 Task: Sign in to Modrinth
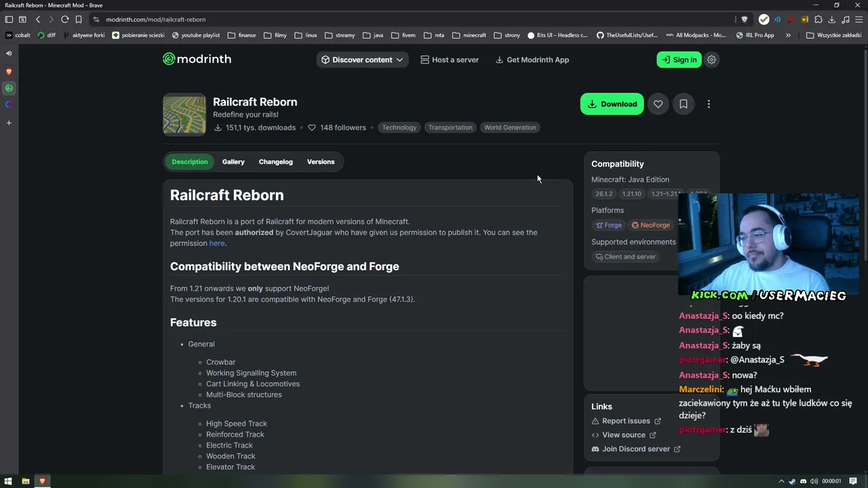[679, 60]
